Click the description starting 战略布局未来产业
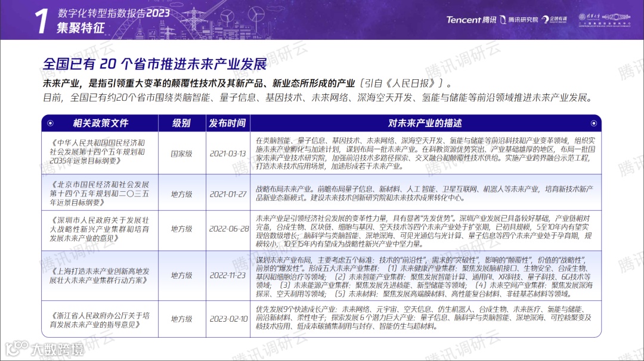The width and height of the screenshot is (644, 361). [x=425, y=193]
